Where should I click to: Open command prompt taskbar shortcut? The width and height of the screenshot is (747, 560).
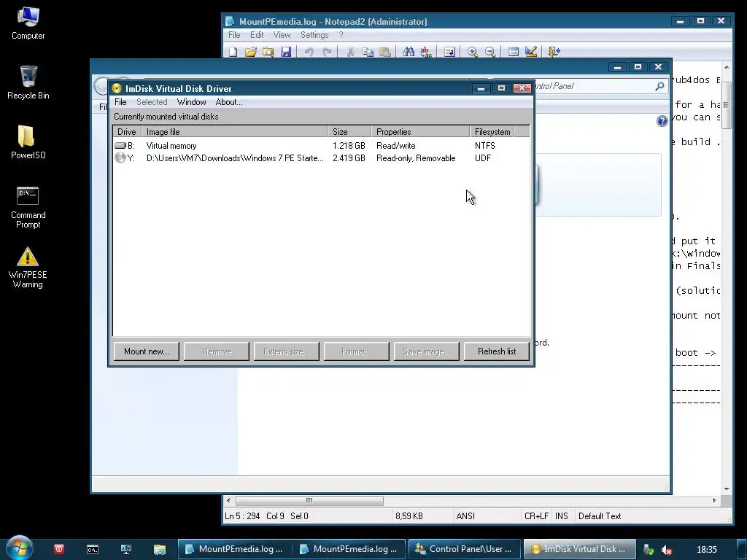(93, 550)
